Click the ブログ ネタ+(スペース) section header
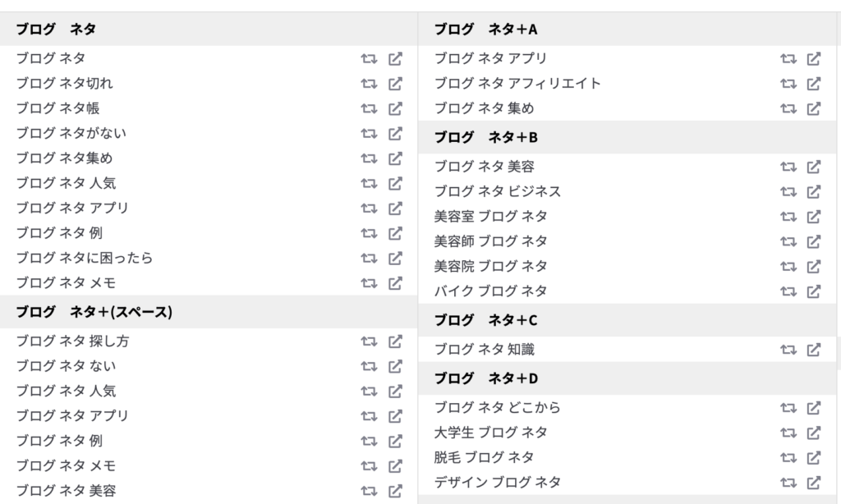 pos(209,312)
